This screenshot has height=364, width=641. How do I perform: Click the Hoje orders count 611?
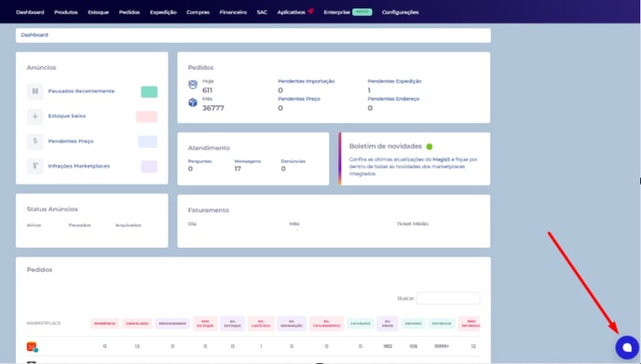tap(207, 90)
